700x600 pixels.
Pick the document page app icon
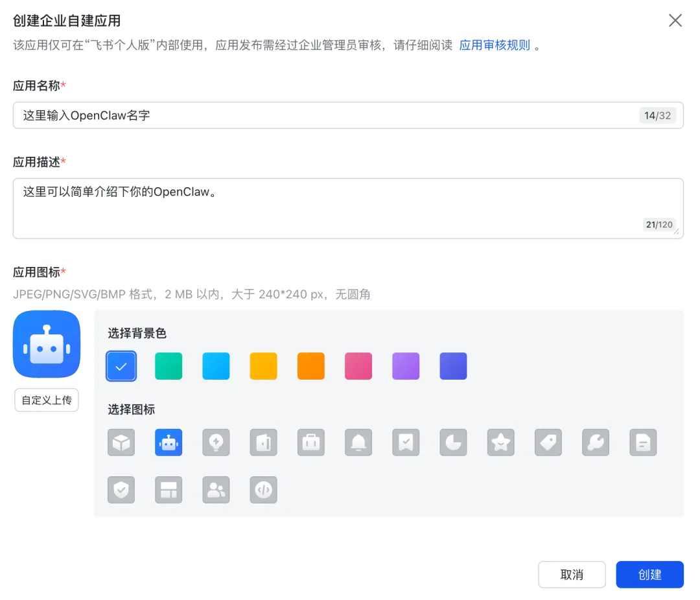tap(643, 443)
